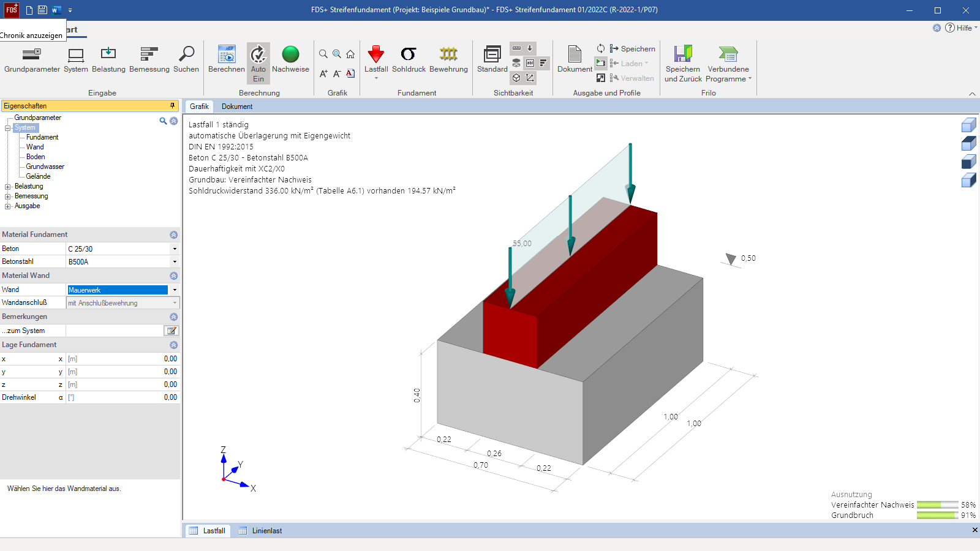Expand the Bemessung tree node

coord(8,197)
